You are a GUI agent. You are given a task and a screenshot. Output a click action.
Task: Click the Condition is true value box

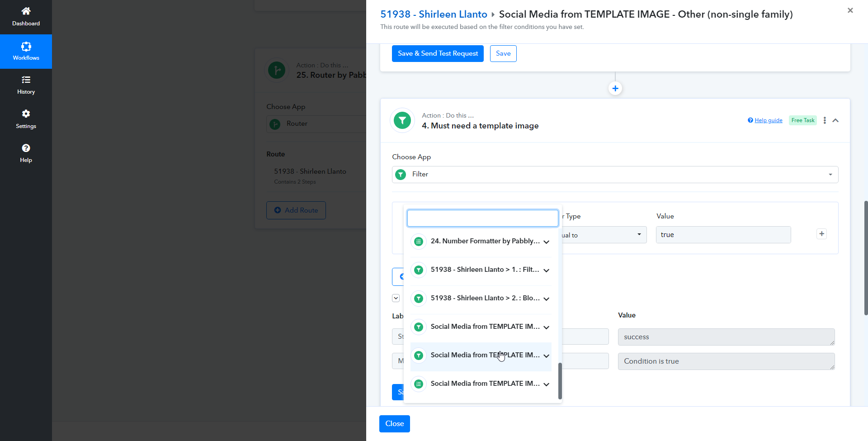point(726,361)
